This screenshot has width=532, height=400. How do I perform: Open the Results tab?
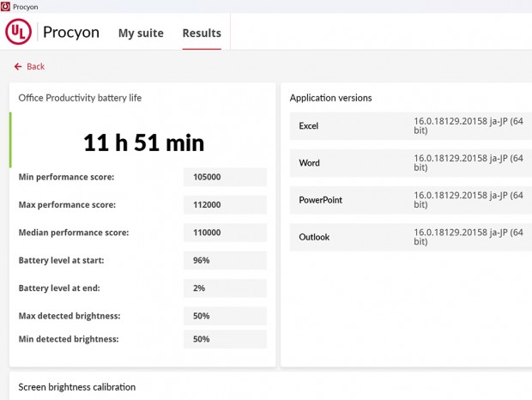(202, 33)
